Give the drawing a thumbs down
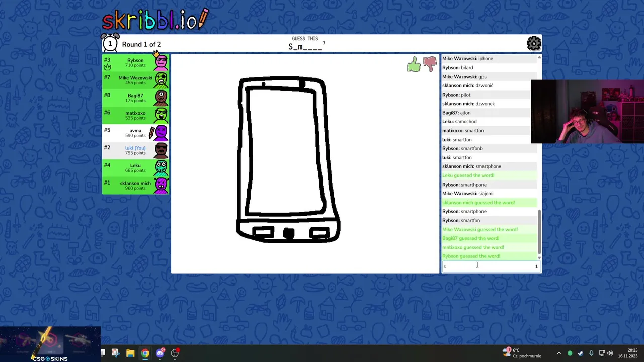The image size is (644, 362). (x=430, y=64)
